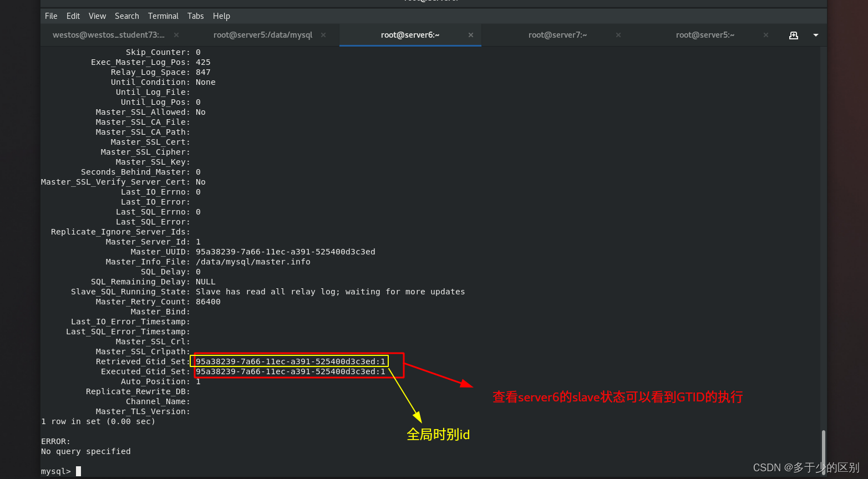Open the Terminal menu

163,16
